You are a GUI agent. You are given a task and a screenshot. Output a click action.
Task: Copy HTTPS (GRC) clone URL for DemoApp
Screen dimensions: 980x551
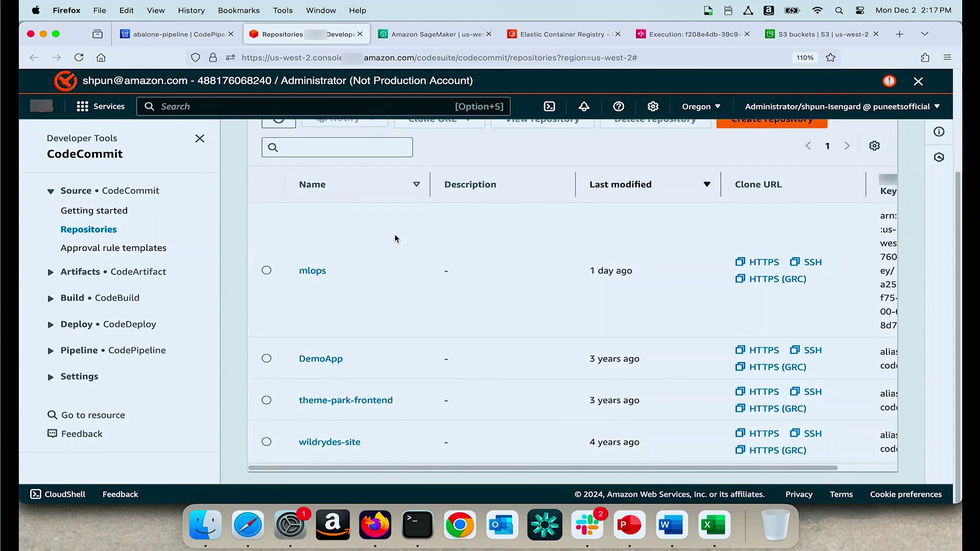coord(771,367)
